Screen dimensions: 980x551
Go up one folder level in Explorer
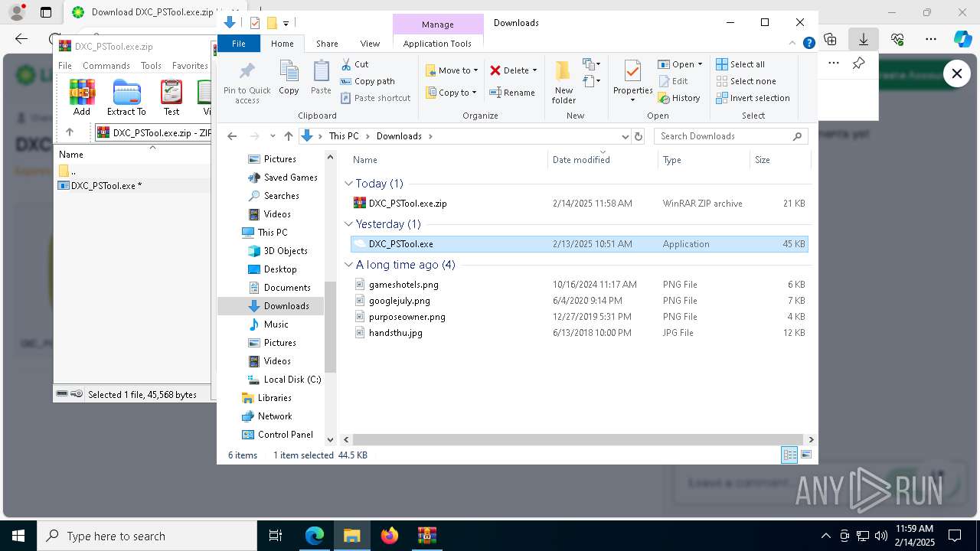[x=288, y=136]
